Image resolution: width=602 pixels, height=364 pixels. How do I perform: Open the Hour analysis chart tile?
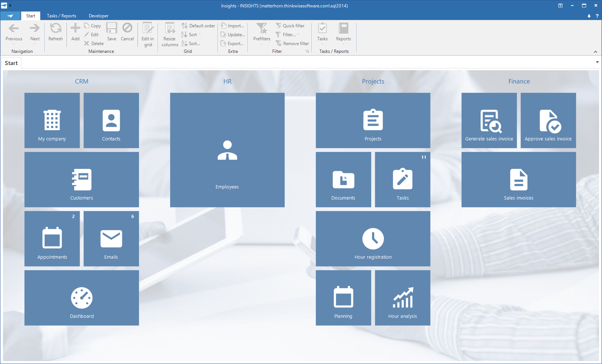[402, 298]
